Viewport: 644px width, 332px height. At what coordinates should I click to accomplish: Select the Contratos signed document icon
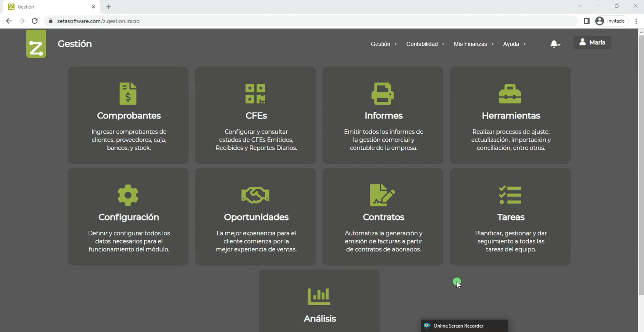coord(382,195)
